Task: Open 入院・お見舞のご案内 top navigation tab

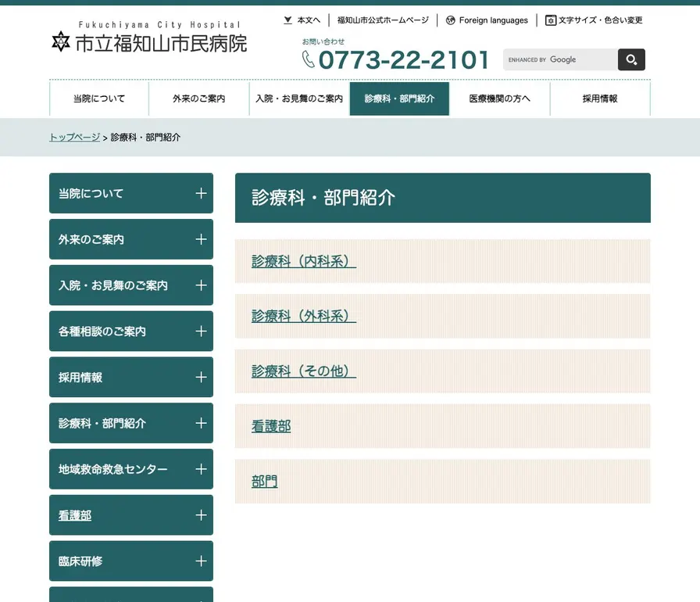Action: pyautogui.click(x=299, y=99)
